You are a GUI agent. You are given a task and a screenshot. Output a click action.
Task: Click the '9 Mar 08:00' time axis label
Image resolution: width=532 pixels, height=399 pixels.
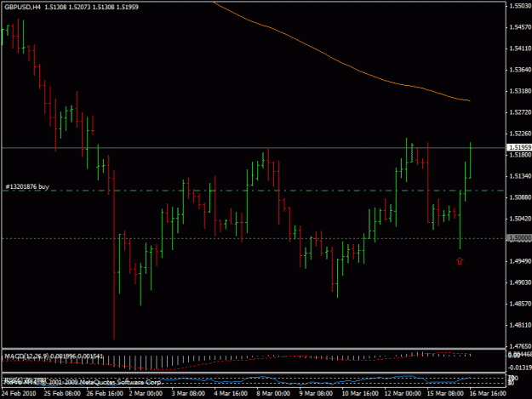click(316, 393)
